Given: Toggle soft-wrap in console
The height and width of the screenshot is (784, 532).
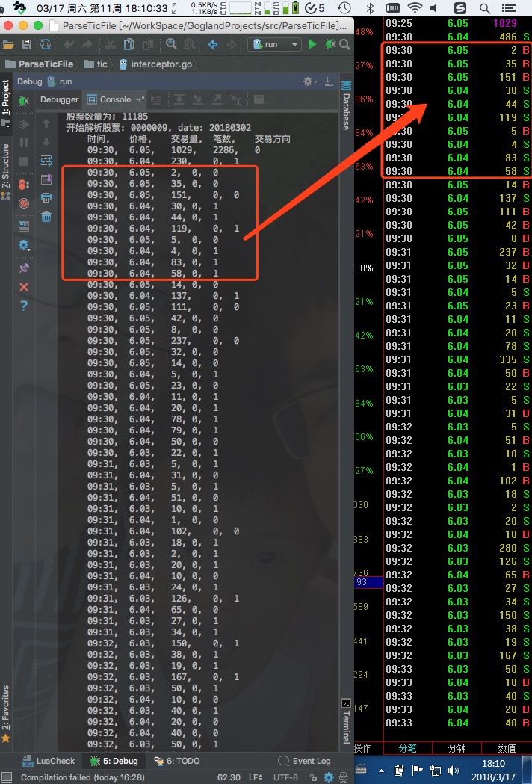Looking at the screenshot, I should (x=46, y=161).
